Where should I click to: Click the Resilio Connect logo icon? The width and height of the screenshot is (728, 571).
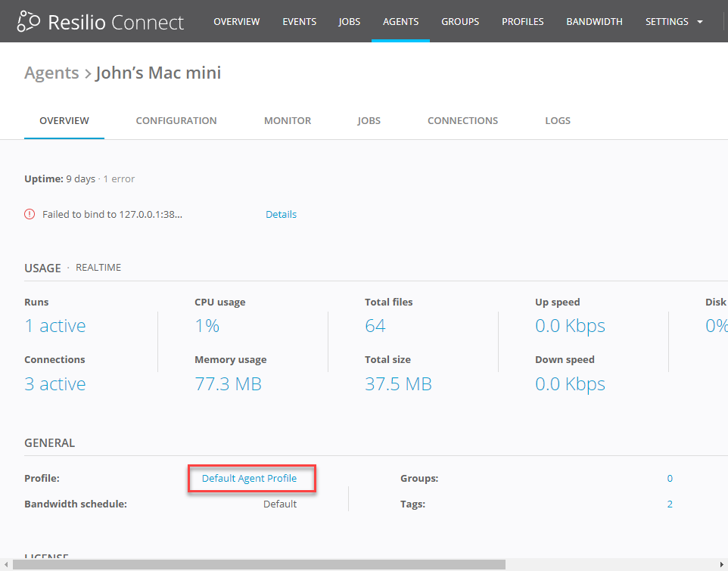pos(29,21)
